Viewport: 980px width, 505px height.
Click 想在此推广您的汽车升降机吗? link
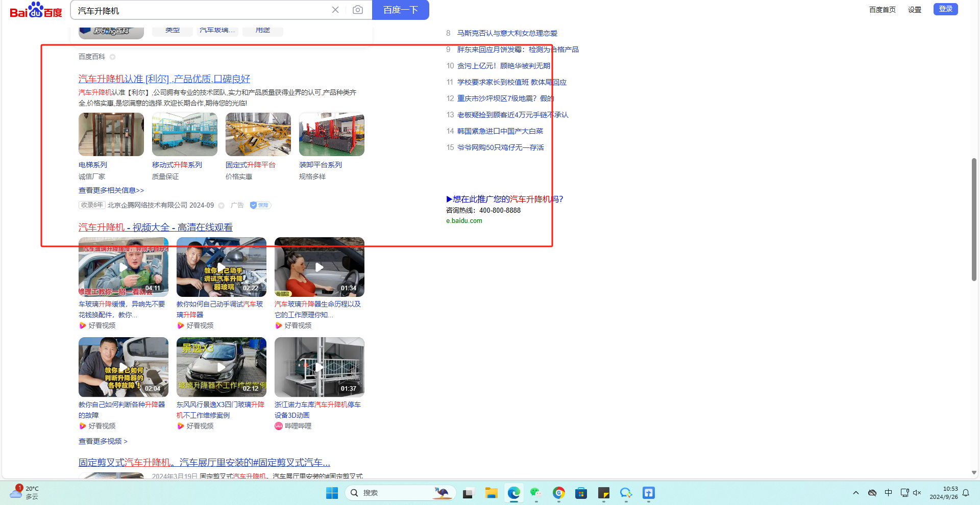505,199
